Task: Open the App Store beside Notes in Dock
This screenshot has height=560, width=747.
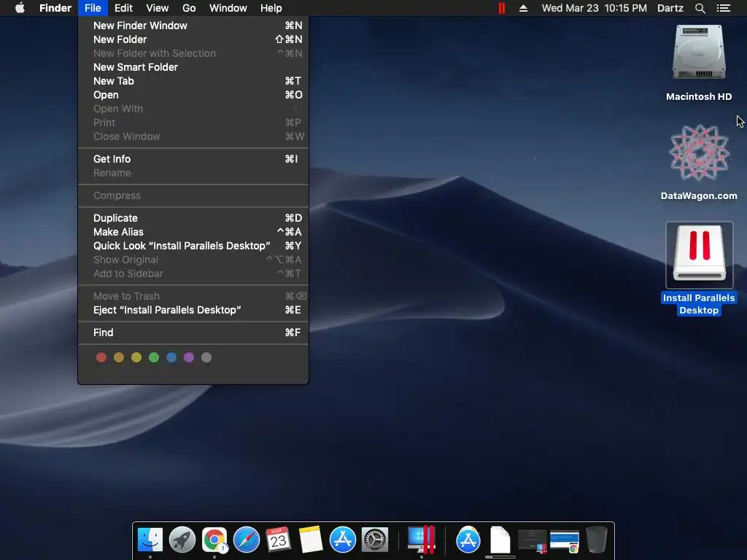Action: tap(343, 540)
